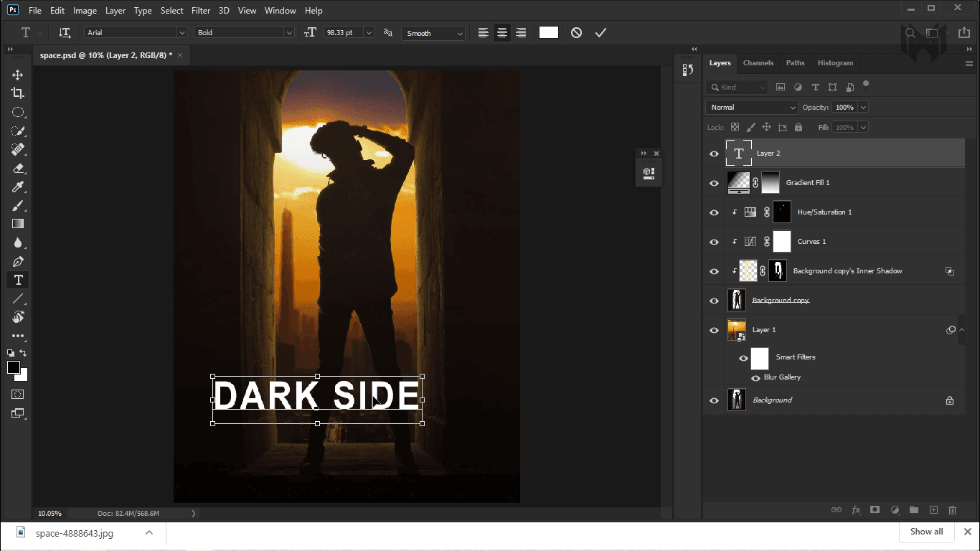The image size is (980, 551).
Task: Open the Fill slider dropdown
Action: click(863, 127)
